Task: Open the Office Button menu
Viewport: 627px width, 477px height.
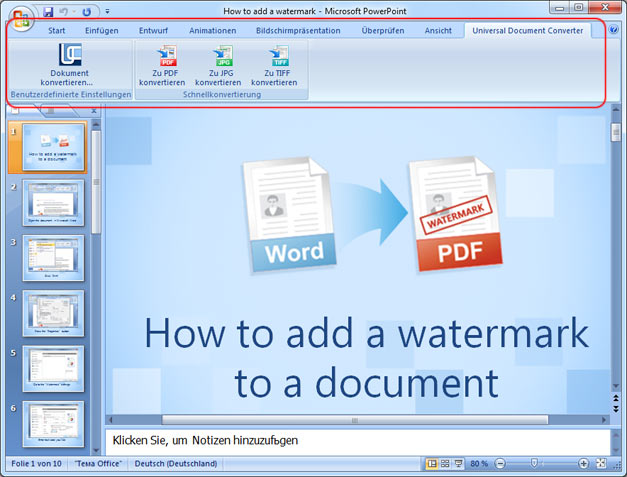Action: (21, 18)
